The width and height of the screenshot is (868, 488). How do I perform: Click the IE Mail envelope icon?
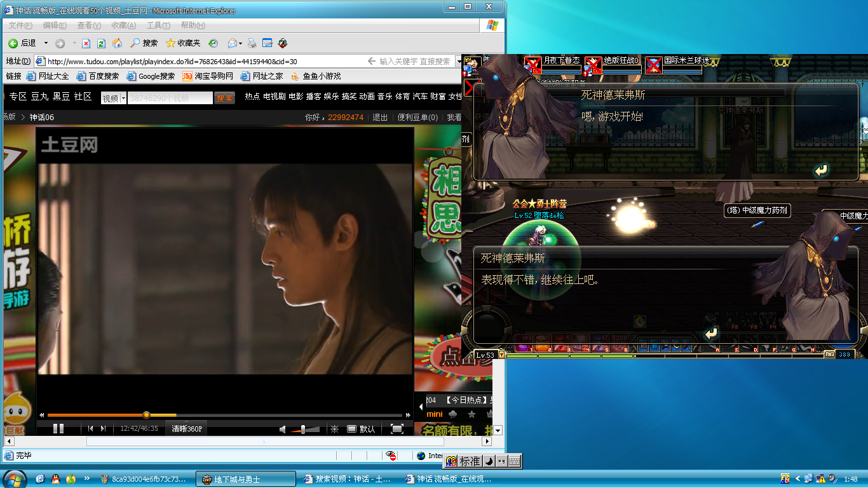click(232, 43)
